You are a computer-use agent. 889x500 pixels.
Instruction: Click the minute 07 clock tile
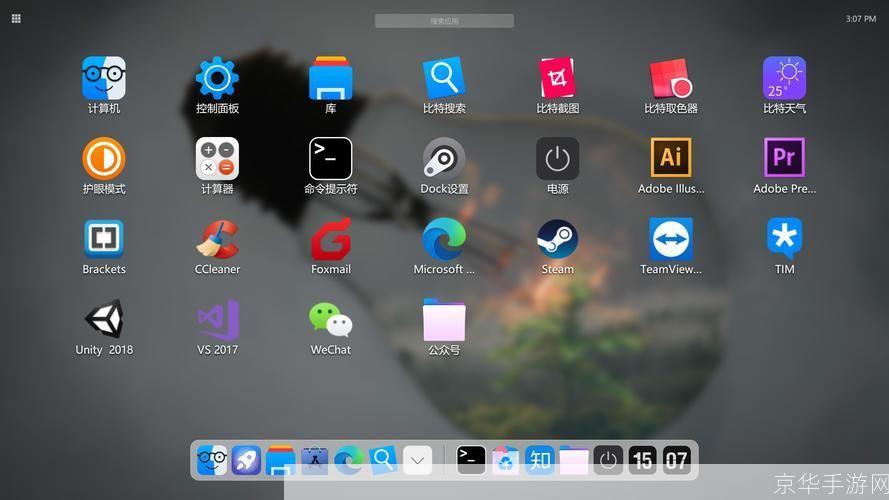[676, 460]
